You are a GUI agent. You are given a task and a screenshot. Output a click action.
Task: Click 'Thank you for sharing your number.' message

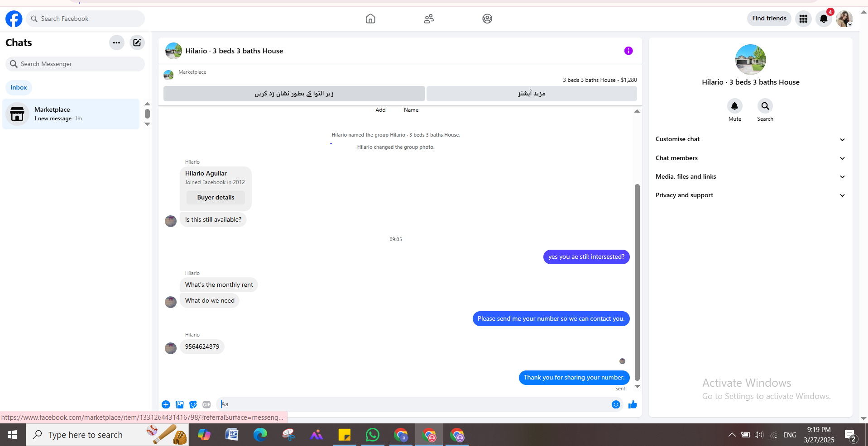[574, 378]
